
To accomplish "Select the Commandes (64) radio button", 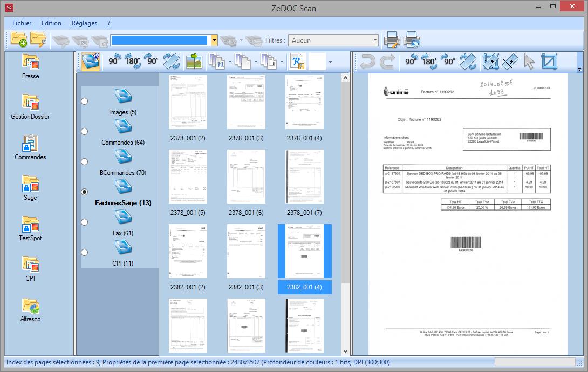I will [x=85, y=131].
